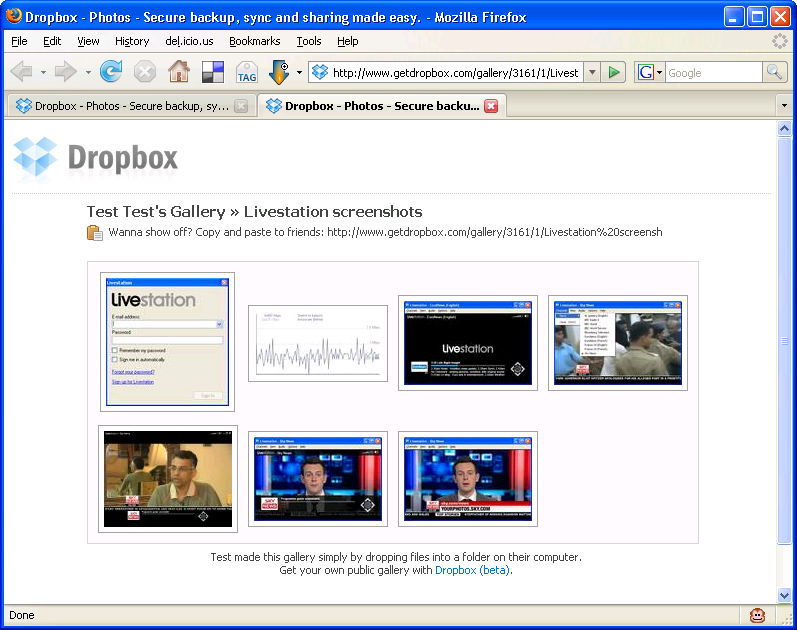Click the Dropbox site icon in address bar
797x630 pixels.
click(x=320, y=72)
